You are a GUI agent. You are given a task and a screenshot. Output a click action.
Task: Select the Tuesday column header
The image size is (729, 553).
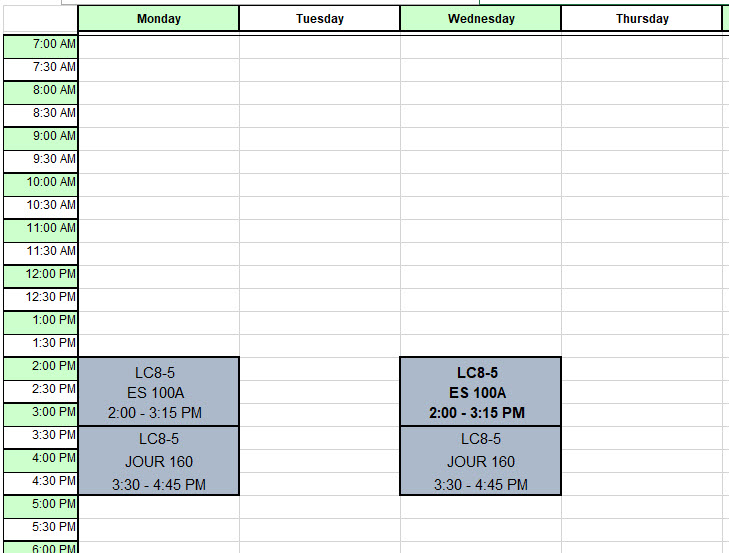[319, 19]
